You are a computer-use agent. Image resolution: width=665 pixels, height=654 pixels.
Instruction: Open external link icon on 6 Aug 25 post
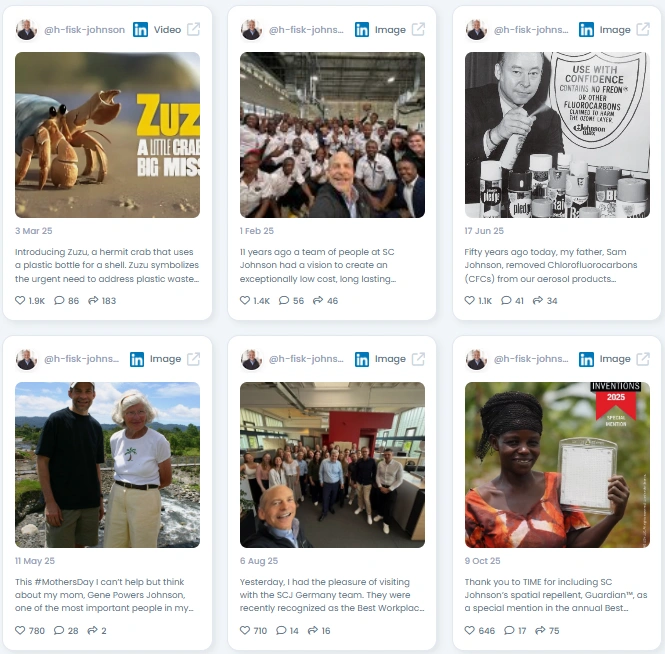click(x=418, y=359)
